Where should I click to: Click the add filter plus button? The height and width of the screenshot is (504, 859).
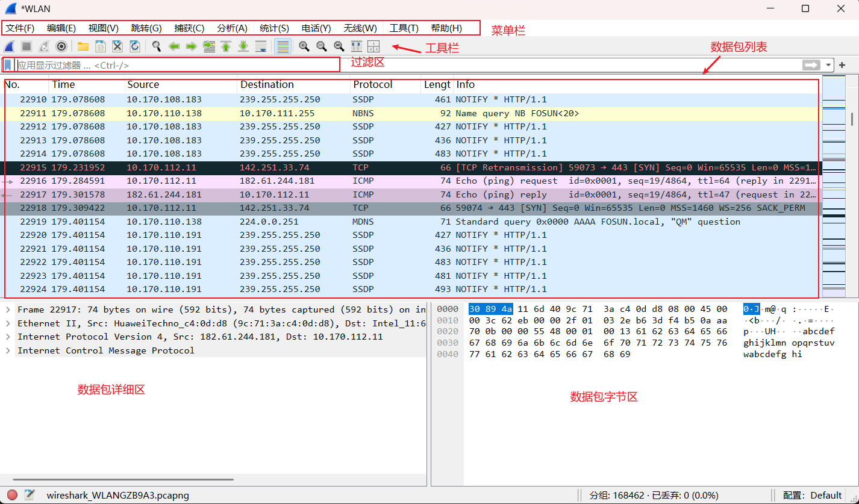coord(842,65)
